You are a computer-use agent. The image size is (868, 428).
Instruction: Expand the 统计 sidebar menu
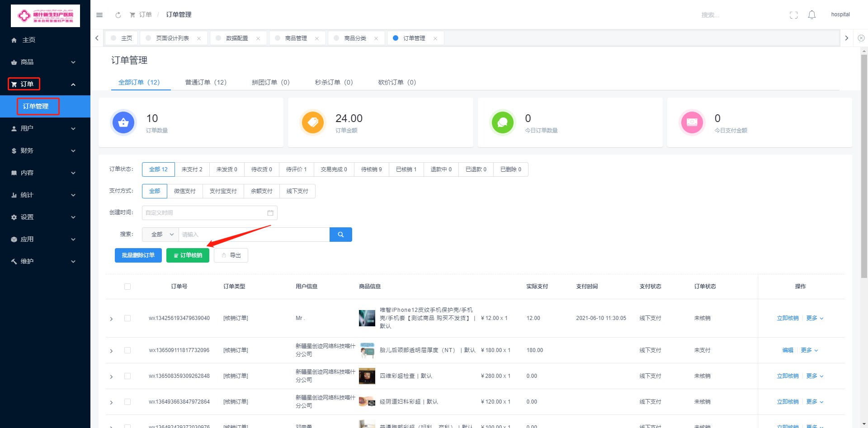coord(45,195)
